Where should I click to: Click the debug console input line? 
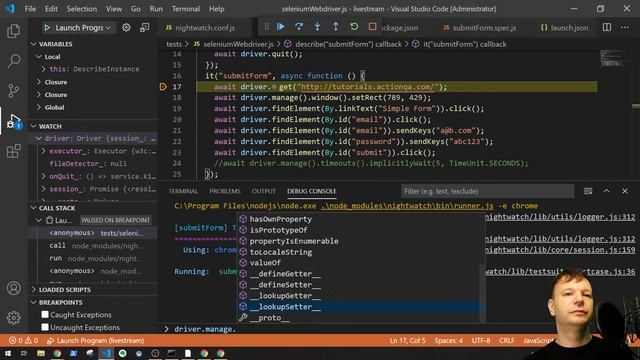[x=359, y=329]
